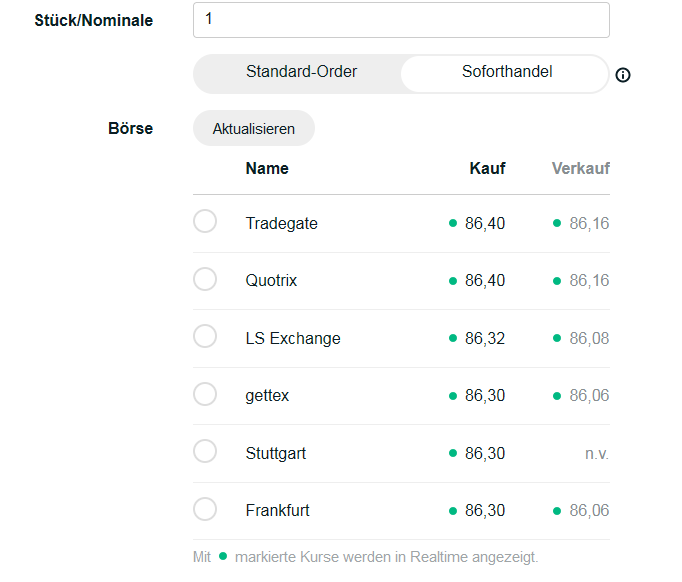
Task: Click the Verkauf column header
Action: pos(580,168)
